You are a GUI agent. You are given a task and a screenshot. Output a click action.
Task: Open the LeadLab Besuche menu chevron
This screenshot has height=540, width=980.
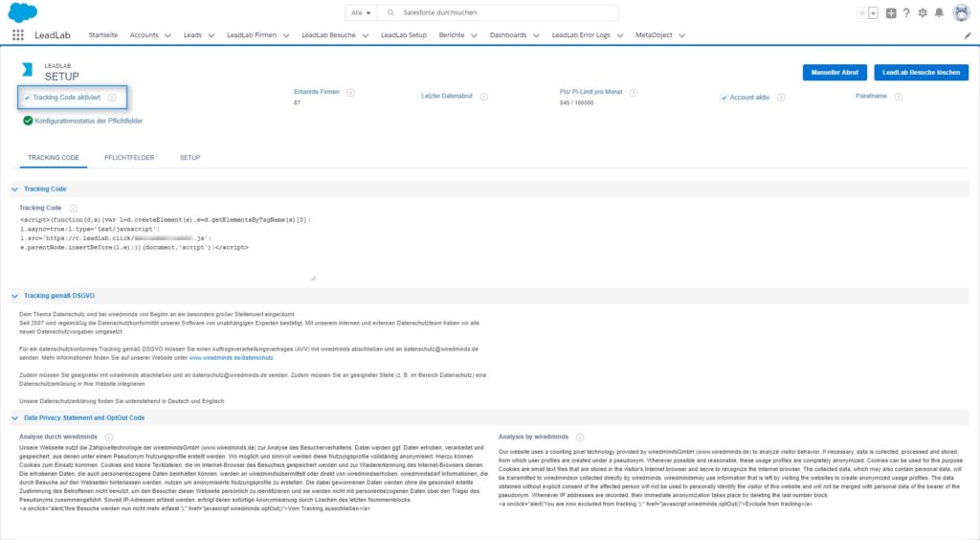pos(366,35)
